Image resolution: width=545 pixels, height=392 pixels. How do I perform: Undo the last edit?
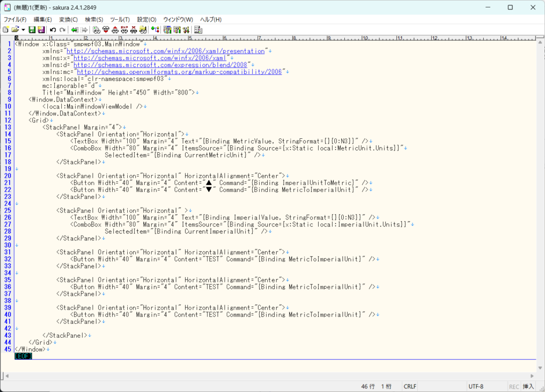coord(53,30)
